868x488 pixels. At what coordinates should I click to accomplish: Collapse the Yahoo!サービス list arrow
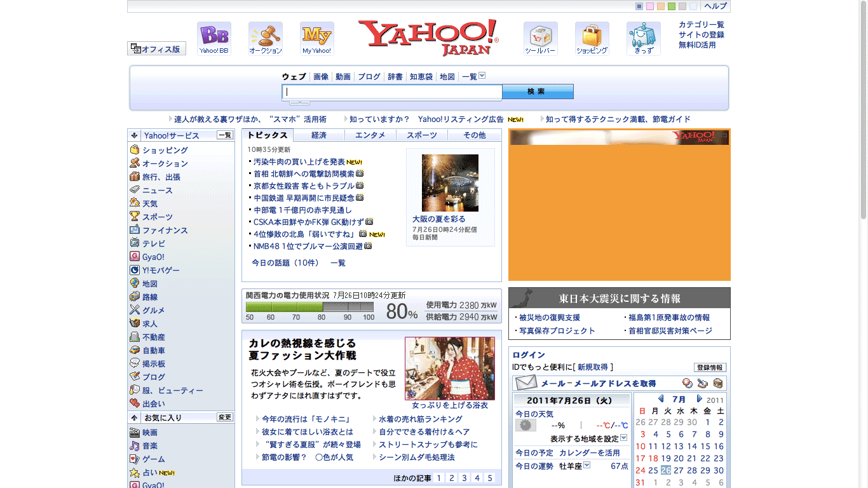134,135
